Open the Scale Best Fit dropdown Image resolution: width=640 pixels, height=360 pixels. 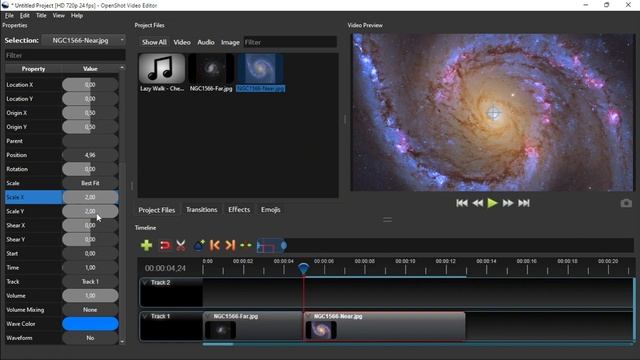coord(90,183)
